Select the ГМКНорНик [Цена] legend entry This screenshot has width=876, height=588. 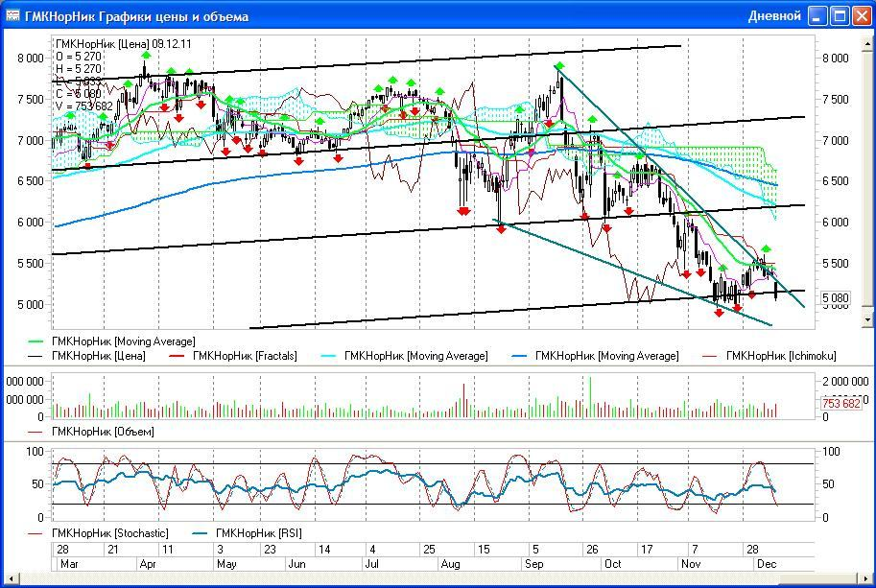point(86,356)
